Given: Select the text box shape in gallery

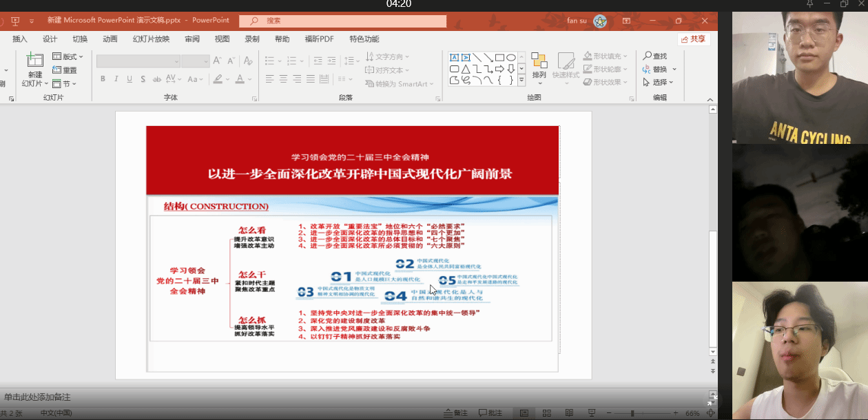Looking at the screenshot, I should pos(455,57).
